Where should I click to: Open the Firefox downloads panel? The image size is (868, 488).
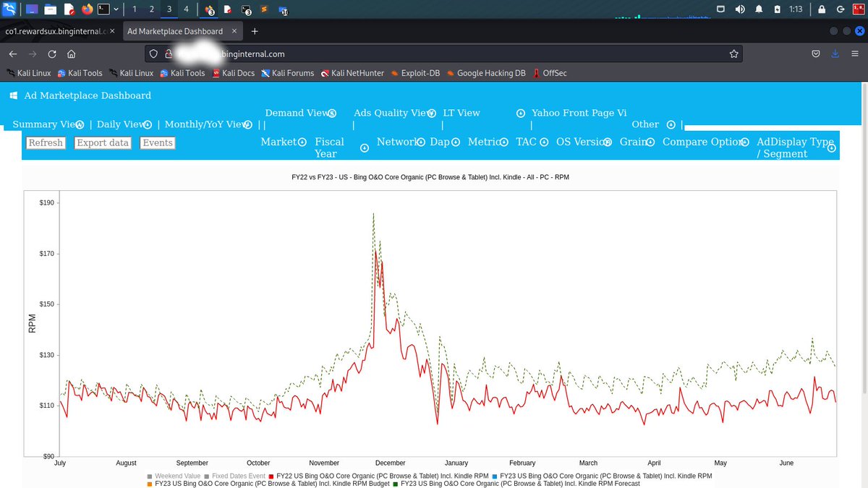pyautogui.click(x=835, y=54)
